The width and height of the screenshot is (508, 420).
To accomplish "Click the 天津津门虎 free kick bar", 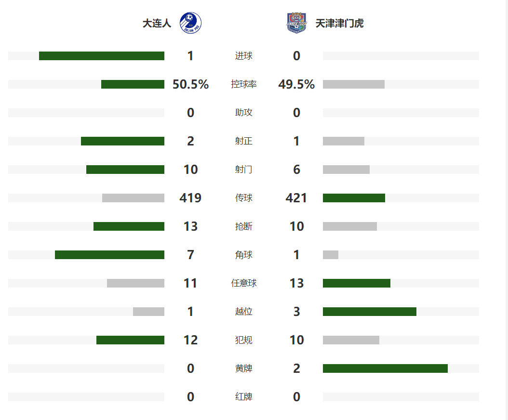I will tap(357, 283).
